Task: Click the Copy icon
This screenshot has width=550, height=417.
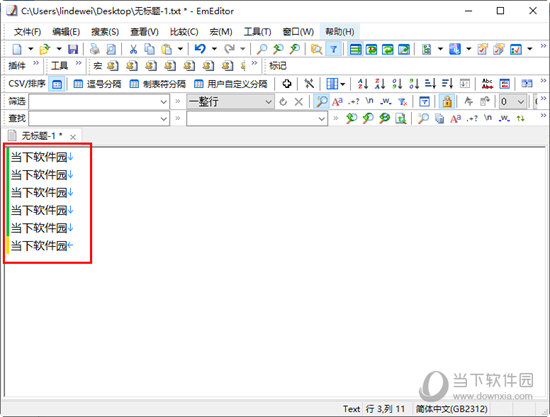Action: click(x=150, y=49)
